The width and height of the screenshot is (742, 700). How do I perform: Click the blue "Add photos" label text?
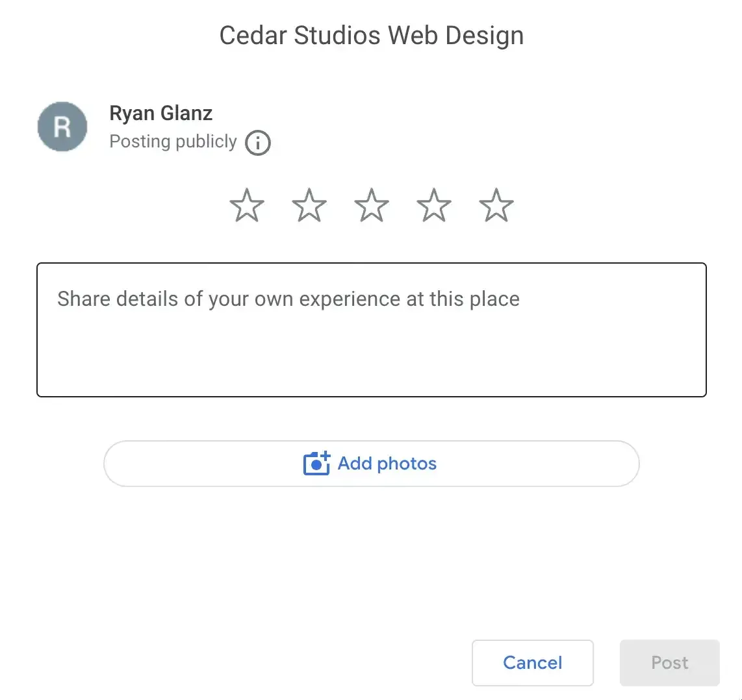[387, 464]
